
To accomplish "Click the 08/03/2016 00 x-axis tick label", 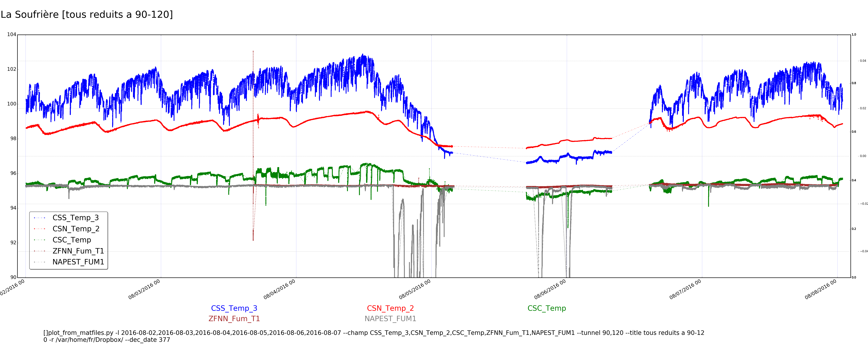I will point(145,289).
